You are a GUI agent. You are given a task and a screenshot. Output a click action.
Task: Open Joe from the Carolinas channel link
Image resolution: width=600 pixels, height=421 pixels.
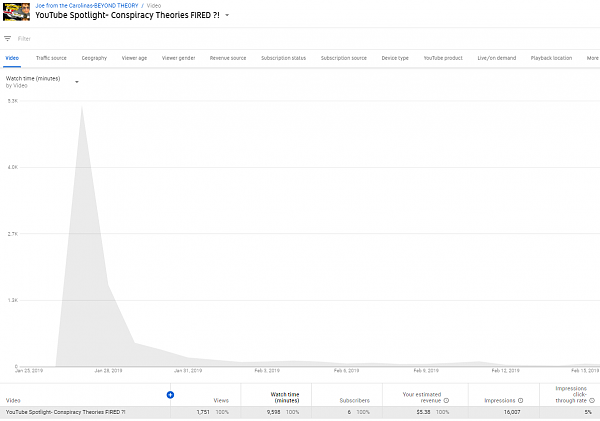click(x=86, y=5)
